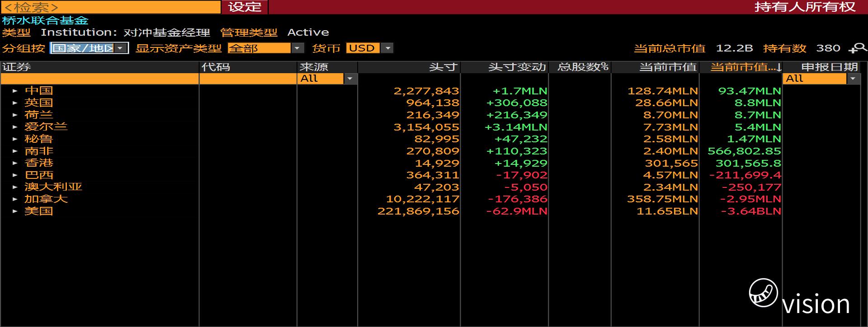Focus the <检索> search field
Screen dimensions: 868x327
pyautogui.click(x=111, y=7)
